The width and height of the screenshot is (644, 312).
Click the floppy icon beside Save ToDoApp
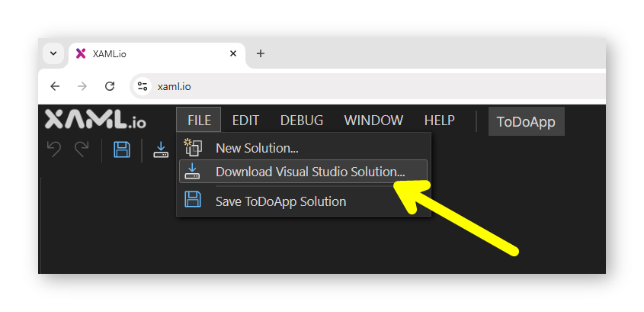(x=193, y=199)
